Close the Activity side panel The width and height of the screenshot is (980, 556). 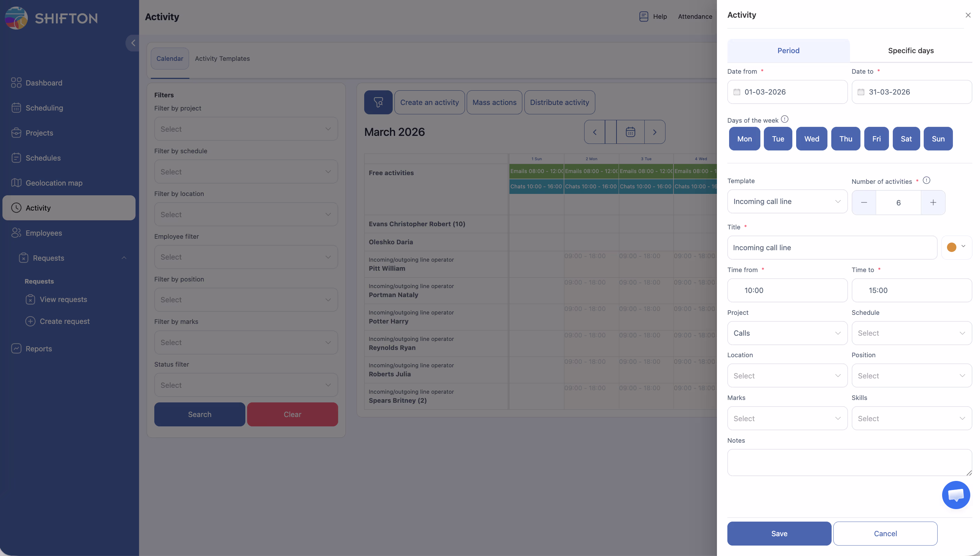click(968, 15)
